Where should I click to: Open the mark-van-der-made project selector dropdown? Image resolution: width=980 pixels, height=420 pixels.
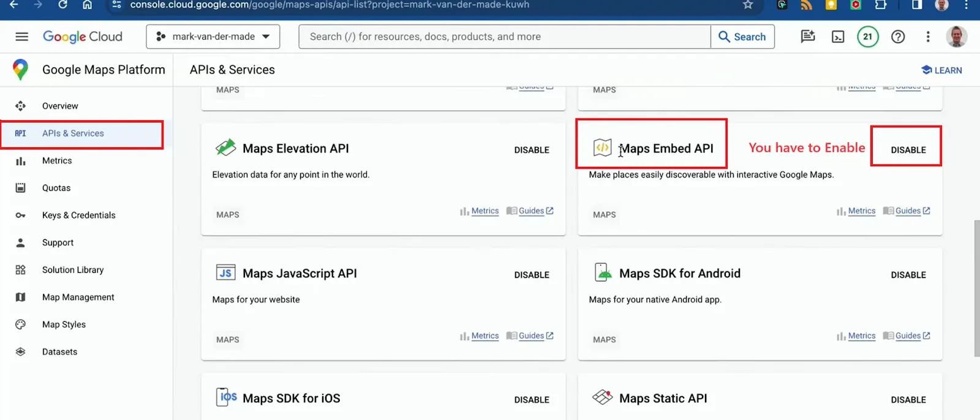213,37
